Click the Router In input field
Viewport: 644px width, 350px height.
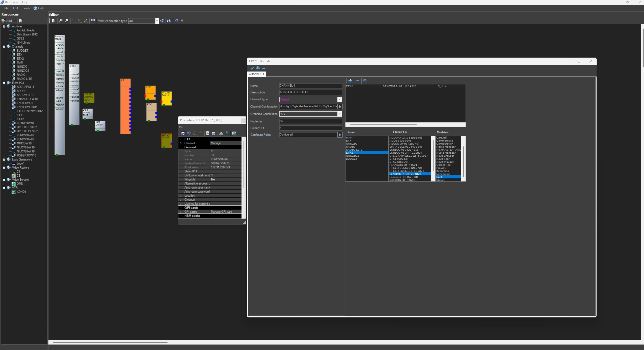pos(310,121)
